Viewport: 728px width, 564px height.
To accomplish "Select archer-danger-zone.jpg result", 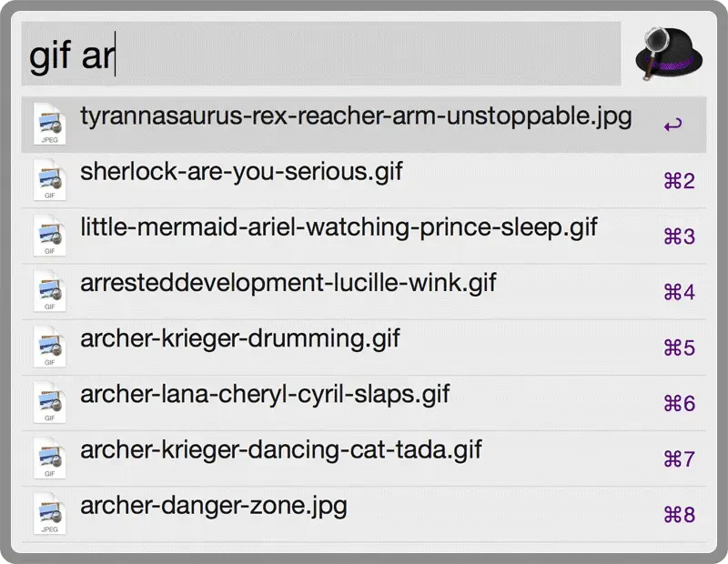I will [x=214, y=506].
